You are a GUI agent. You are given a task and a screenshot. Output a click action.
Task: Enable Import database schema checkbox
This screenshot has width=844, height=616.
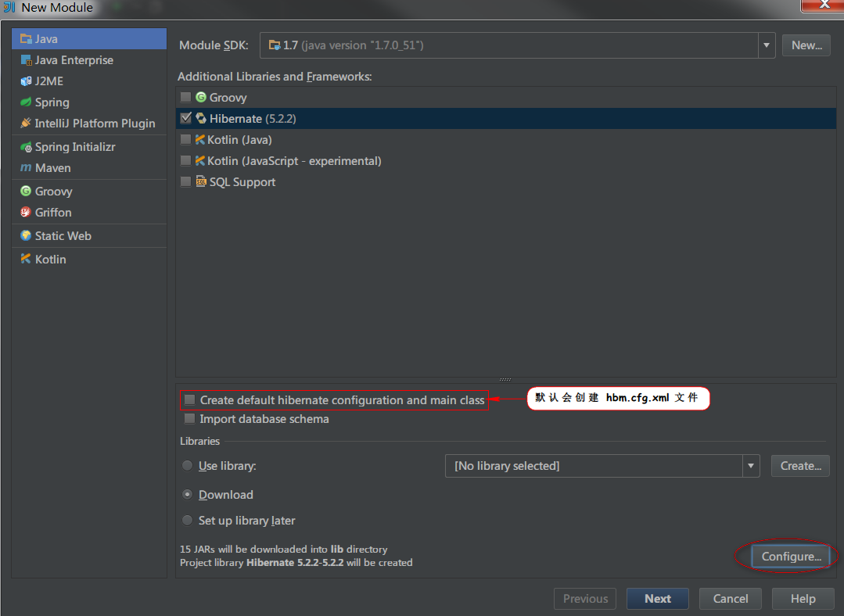tap(189, 418)
